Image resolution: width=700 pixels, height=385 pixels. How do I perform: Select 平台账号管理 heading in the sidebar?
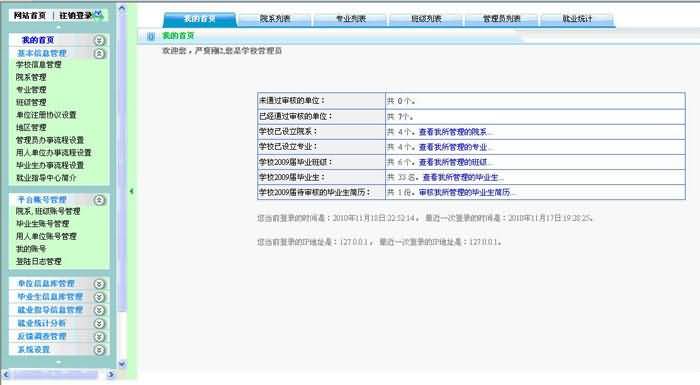(42, 200)
